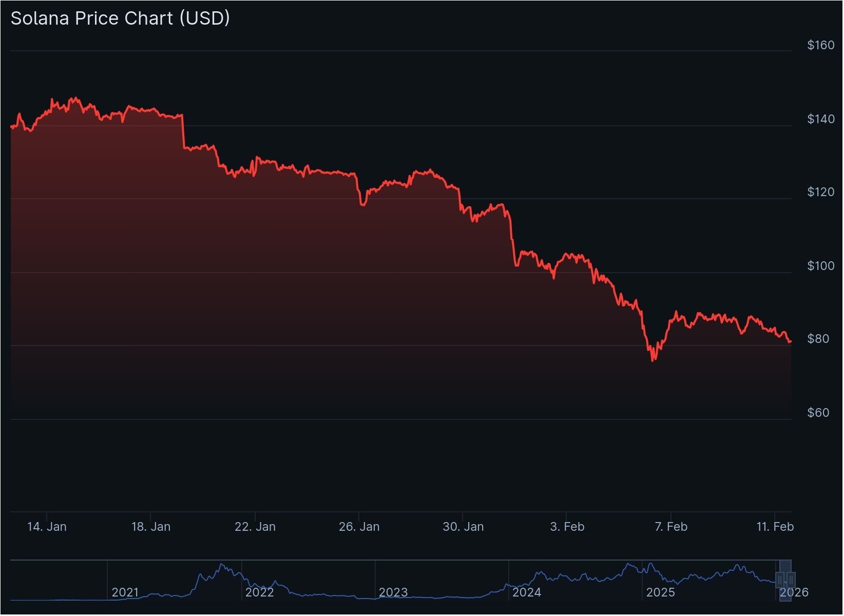The width and height of the screenshot is (844, 616).
Task: Click the 2025 label in the navigator
Action: pos(660,592)
